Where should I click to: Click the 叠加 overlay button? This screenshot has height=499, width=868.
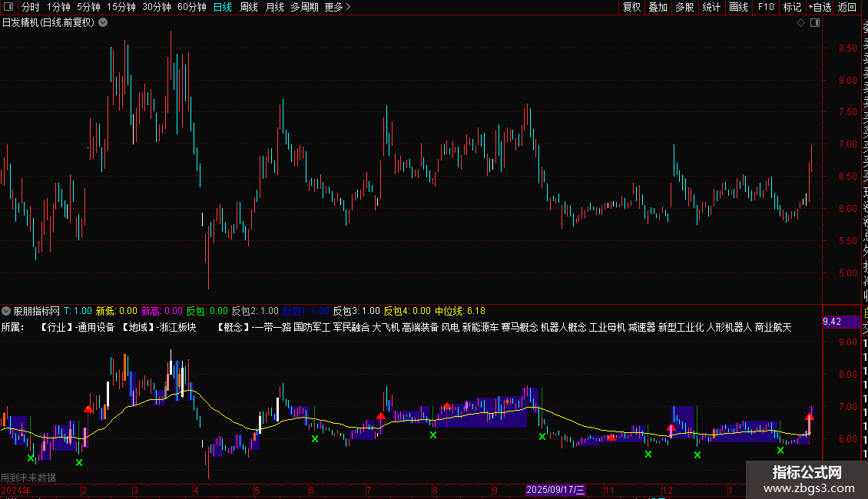pyautogui.click(x=658, y=7)
